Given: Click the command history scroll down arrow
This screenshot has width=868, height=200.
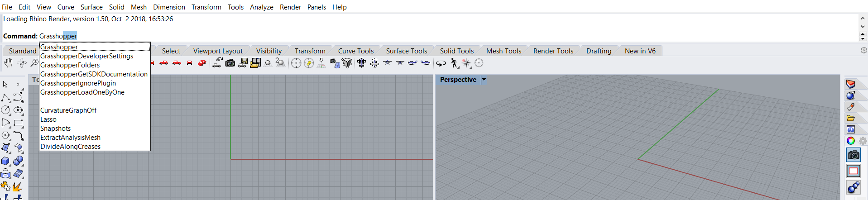Looking at the screenshot, I should tap(863, 27).
